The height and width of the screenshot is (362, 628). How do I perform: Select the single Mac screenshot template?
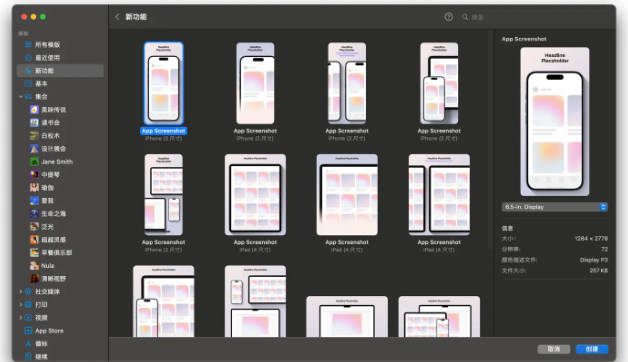click(x=347, y=316)
